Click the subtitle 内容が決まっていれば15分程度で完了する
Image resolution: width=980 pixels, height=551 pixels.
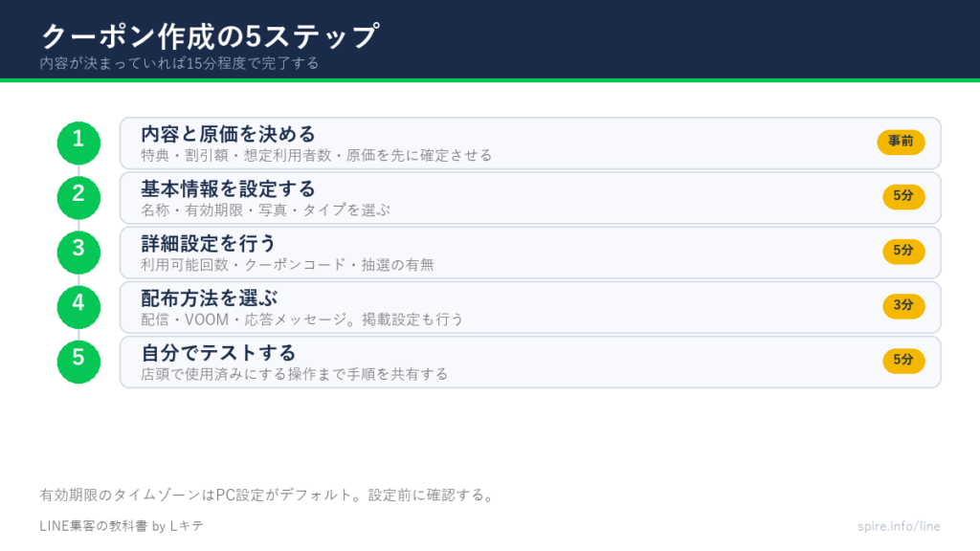point(179,63)
